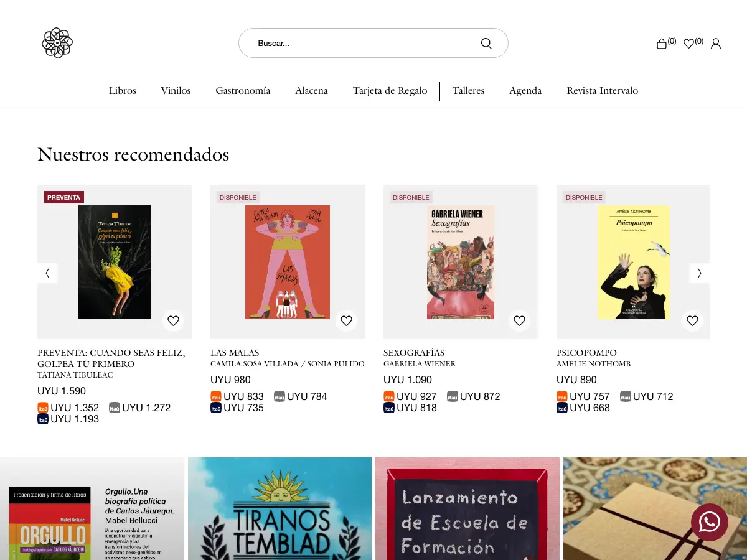Add Cuando seas feliz to favorites heart
747x560 pixels.
[x=173, y=321]
